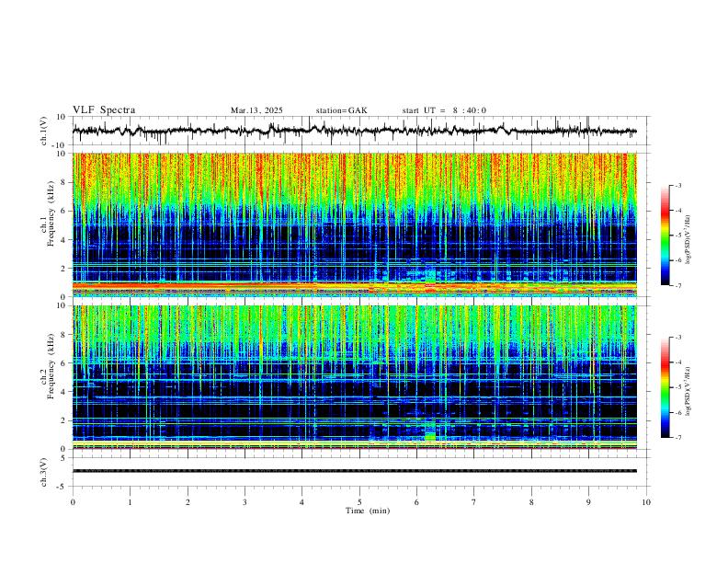Click the lower log(PSD) colorbar label
728x563 pixels.
pos(688,391)
